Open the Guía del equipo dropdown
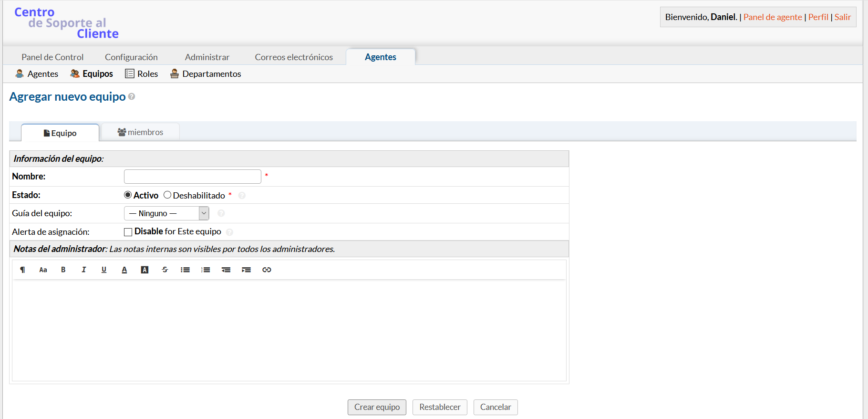 [x=166, y=213]
